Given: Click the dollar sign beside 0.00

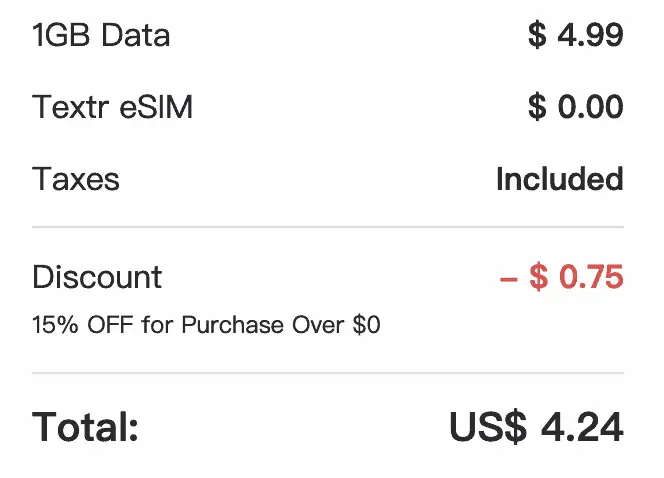Looking at the screenshot, I should pyautogui.click(x=537, y=107).
